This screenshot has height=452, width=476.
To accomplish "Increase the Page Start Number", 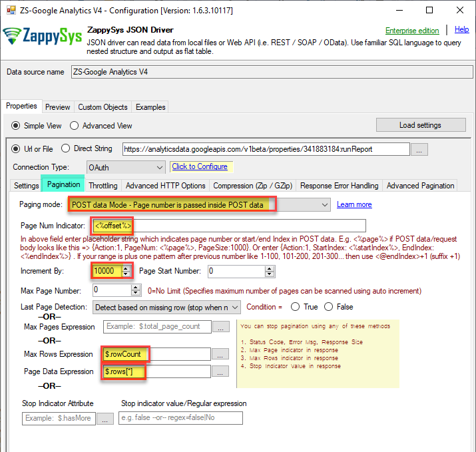I will coord(269,268).
